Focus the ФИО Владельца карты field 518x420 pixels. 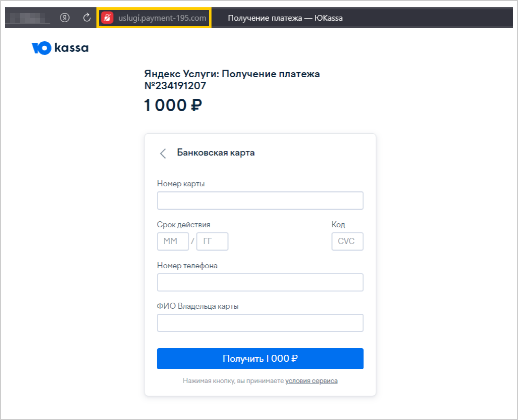click(260, 323)
